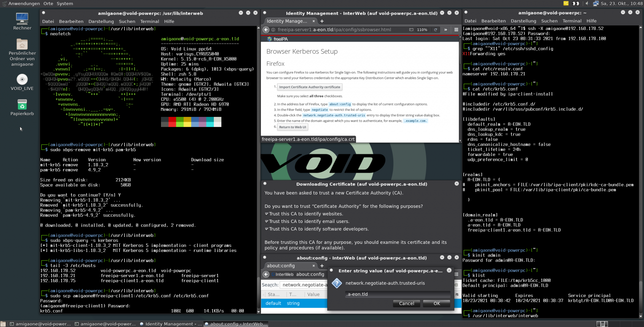Show site info for freeipa-server1 page

(x=273, y=30)
